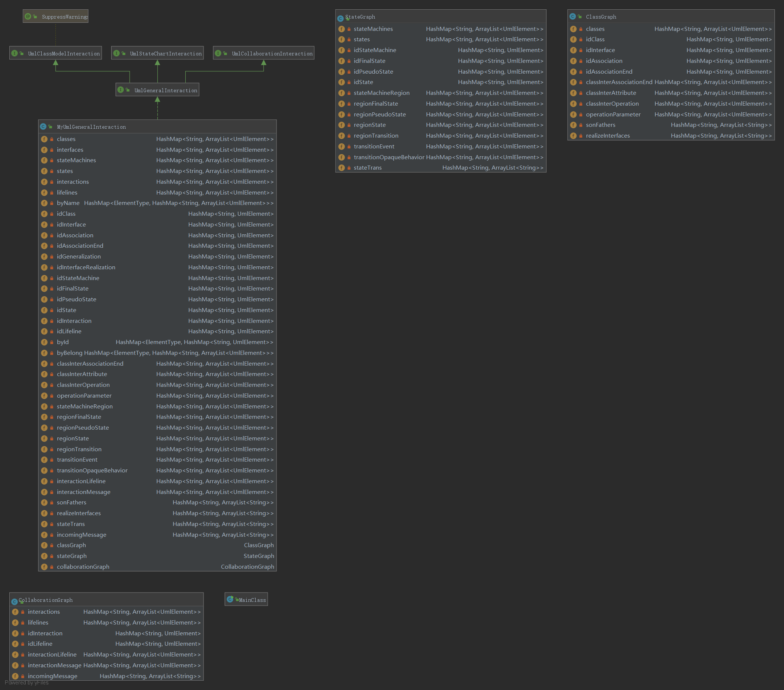Click the UmlStateChartInteraction interface icon

tap(116, 53)
